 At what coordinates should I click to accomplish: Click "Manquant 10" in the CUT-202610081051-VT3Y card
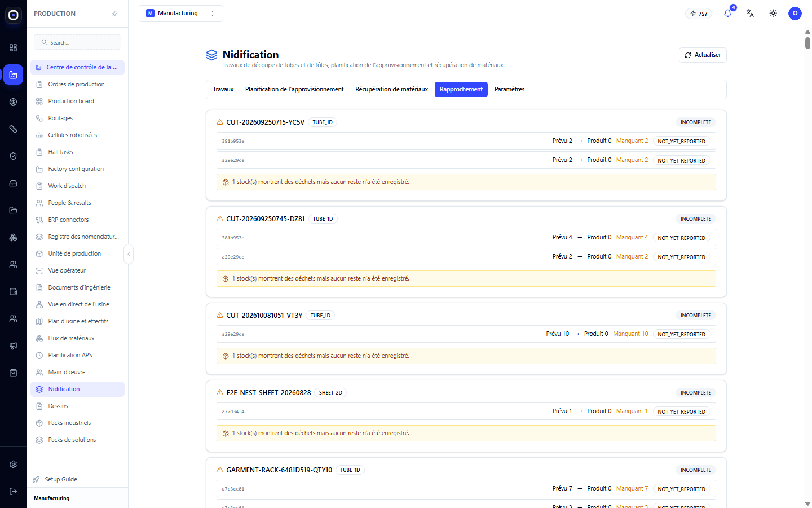[631, 334]
